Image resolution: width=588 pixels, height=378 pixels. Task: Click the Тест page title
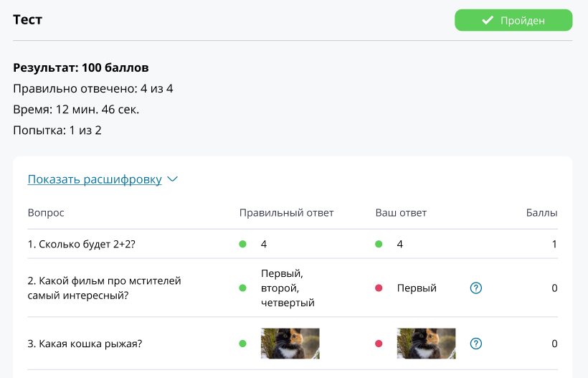pyautogui.click(x=27, y=19)
